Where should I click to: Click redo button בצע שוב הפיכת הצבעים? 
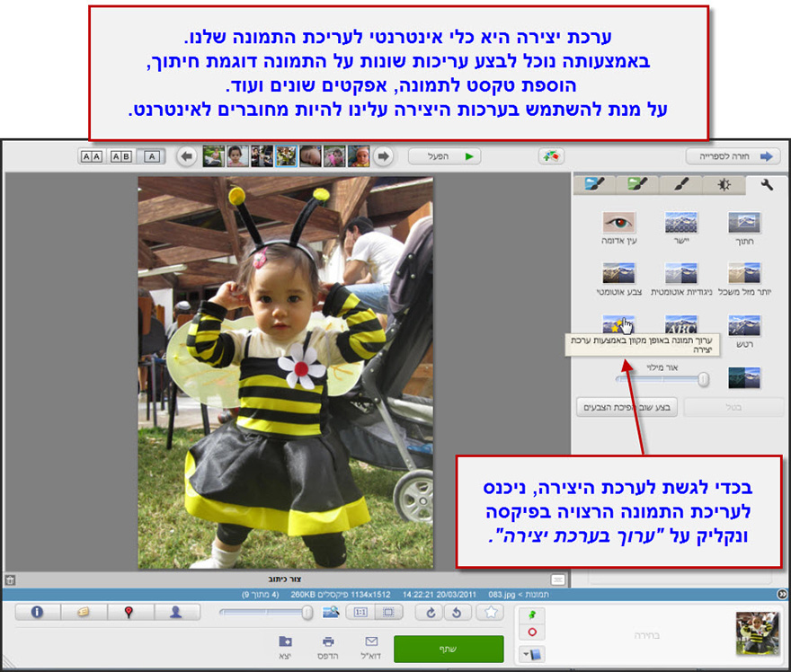627,407
